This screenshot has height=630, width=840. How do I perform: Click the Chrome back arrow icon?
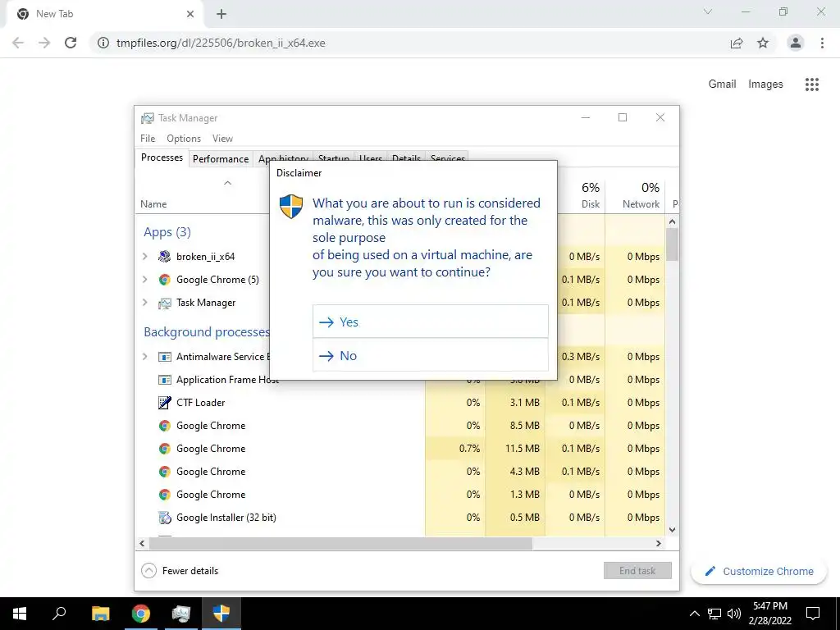tap(18, 43)
